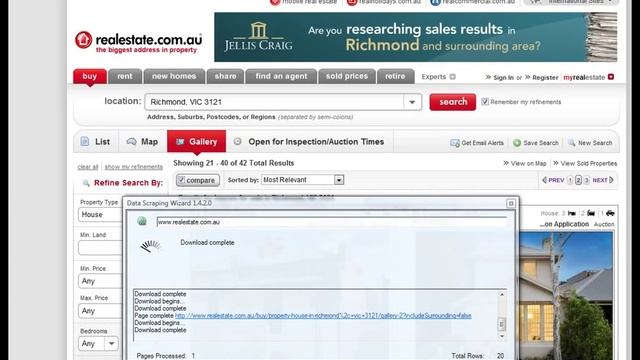Click the clear all link
Screen dimensions: 640x360
[x=88, y=167]
